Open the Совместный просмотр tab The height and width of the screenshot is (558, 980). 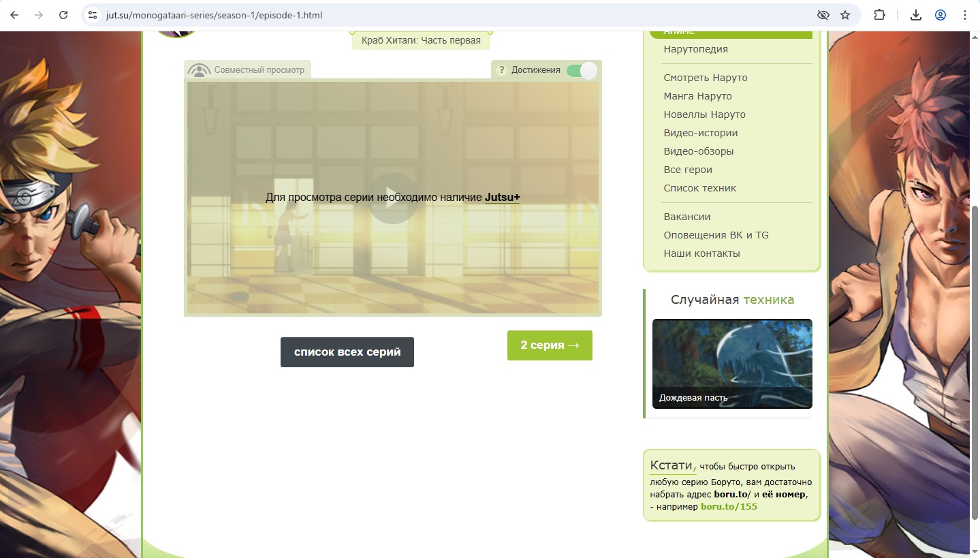pos(247,69)
